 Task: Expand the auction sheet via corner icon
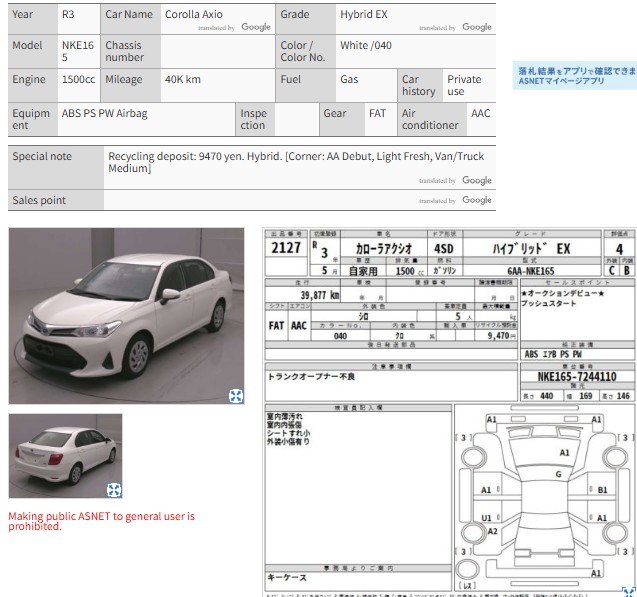(629, 592)
